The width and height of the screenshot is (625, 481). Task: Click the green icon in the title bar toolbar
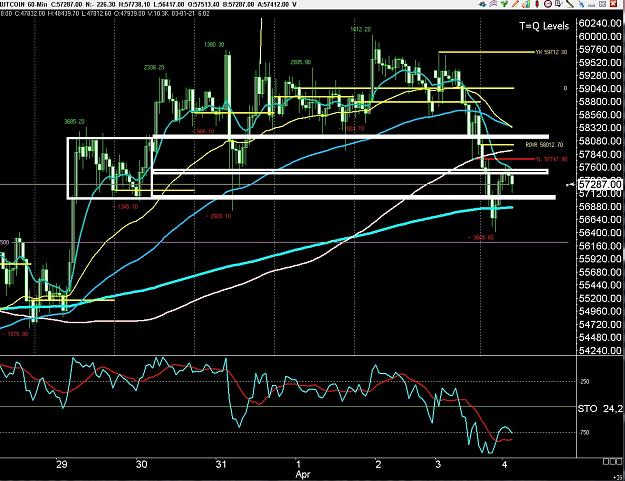coord(504,4)
